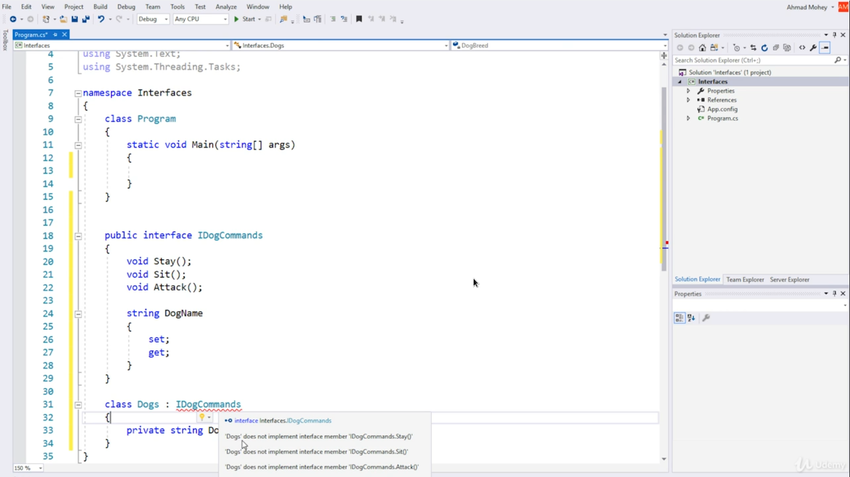Open project Properties with the wrench icon in Solution Explorer toolbar
This screenshot has height=477, width=850.
tap(813, 48)
